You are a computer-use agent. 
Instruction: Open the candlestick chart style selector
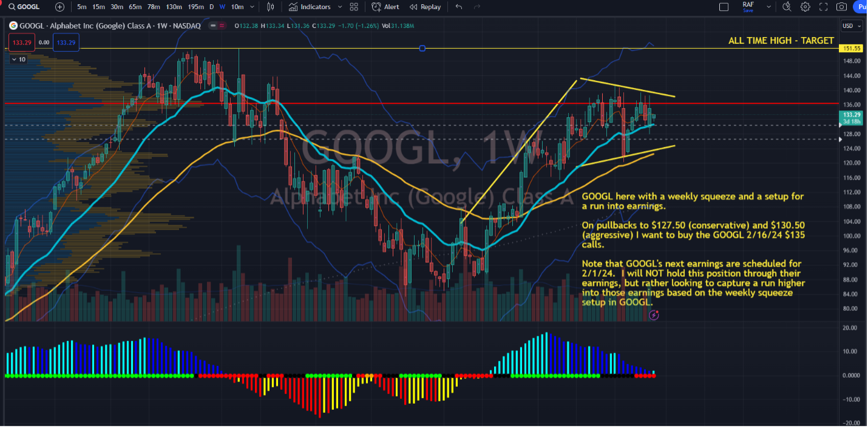click(x=271, y=7)
